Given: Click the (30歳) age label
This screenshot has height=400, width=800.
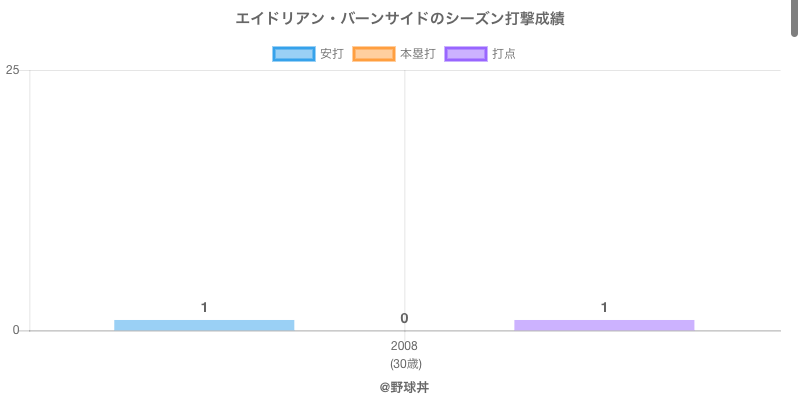Looking at the screenshot, I should pyautogui.click(x=404, y=364).
